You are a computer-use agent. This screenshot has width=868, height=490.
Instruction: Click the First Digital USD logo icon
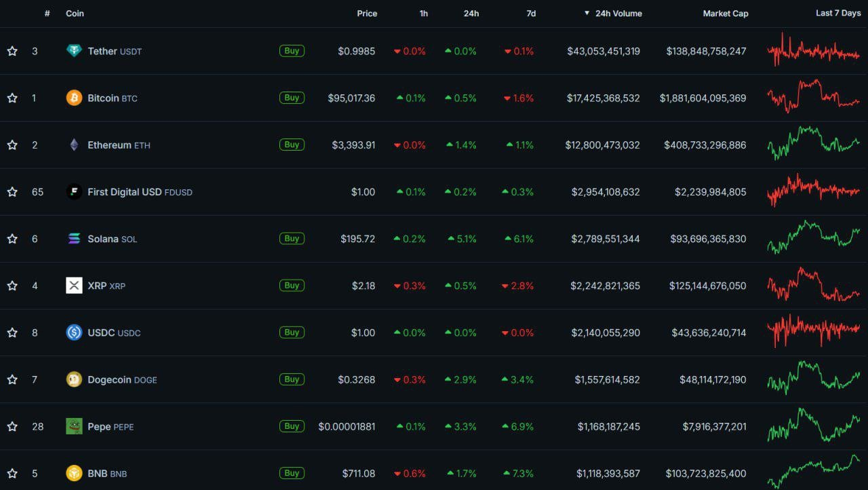click(x=74, y=192)
